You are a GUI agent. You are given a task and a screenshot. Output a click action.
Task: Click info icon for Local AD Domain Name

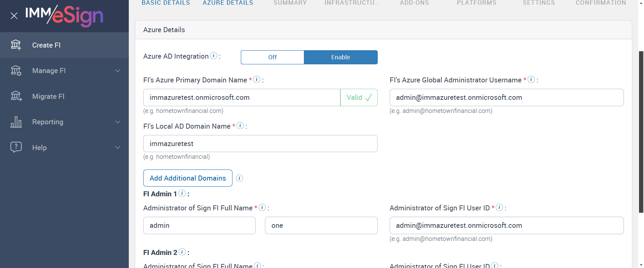click(x=240, y=126)
